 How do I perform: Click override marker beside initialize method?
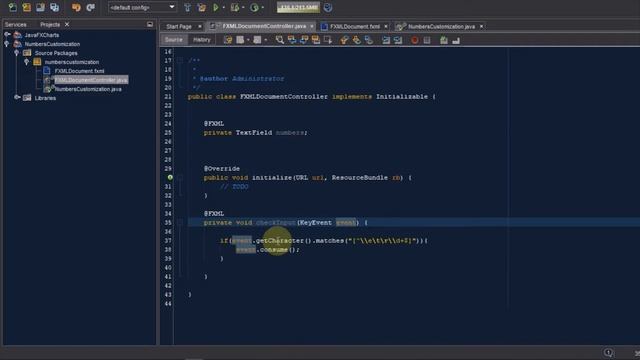pos(170,178)
